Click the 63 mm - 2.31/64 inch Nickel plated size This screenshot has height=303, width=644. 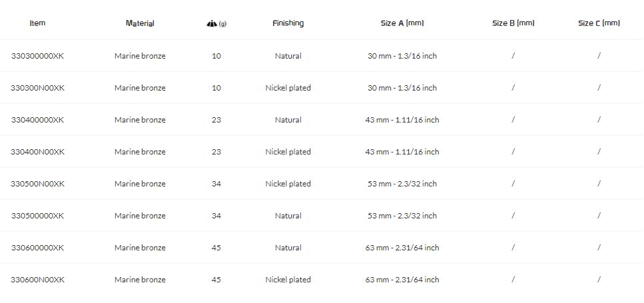402,280
